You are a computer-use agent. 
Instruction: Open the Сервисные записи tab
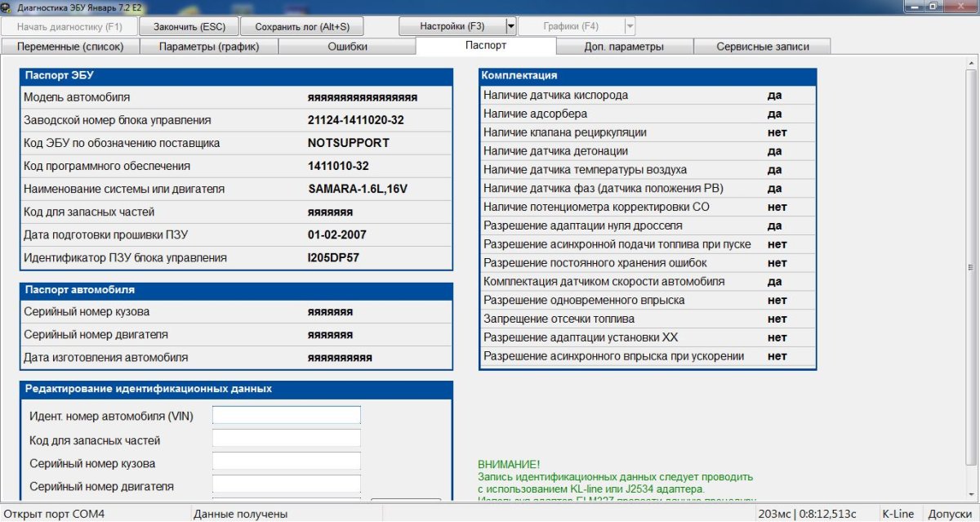click(762, 47)
